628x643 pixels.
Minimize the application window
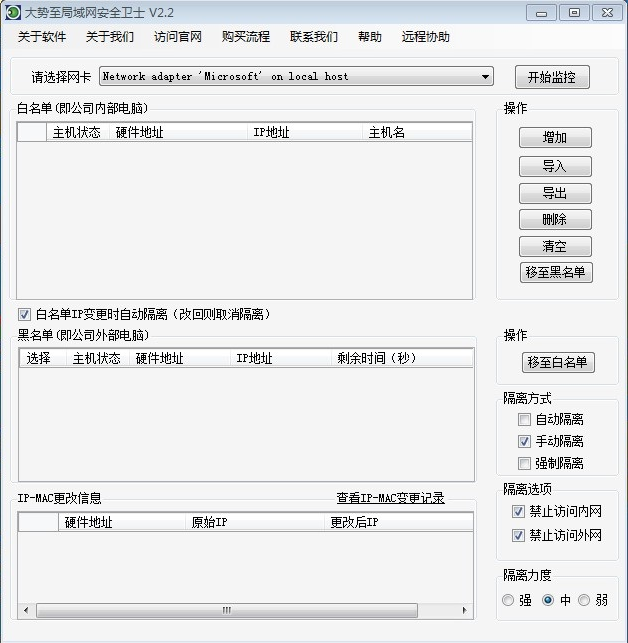coord(541,13)
